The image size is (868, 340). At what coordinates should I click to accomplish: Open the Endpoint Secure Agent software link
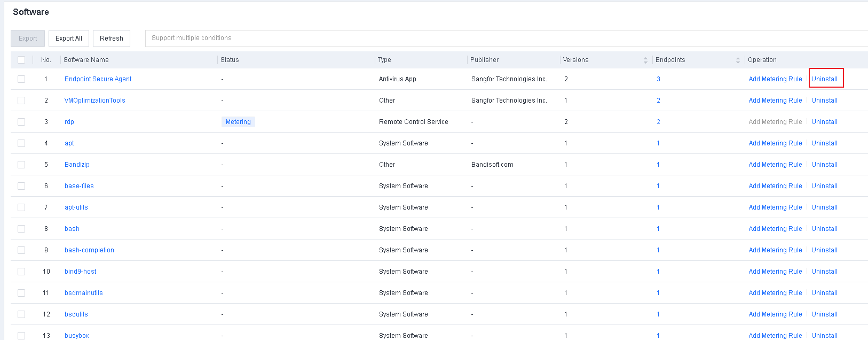pyautogui.click(x=98, y=79)
